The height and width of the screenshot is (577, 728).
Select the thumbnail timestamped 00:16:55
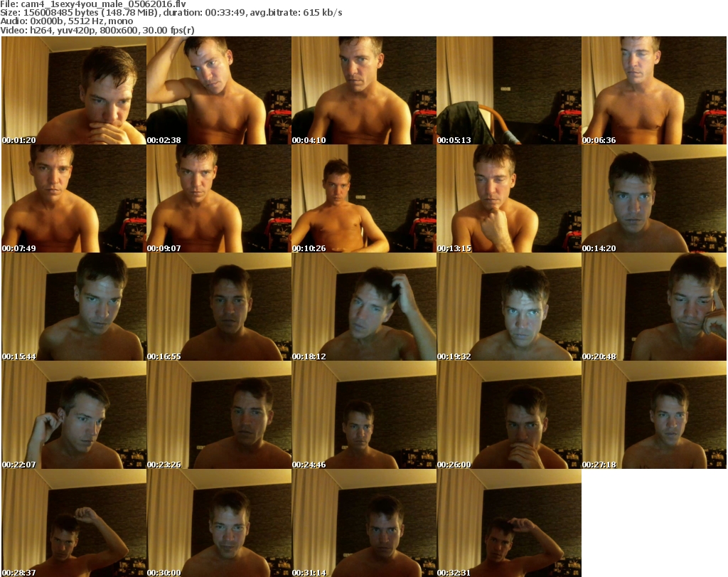(x=219, y=307)
